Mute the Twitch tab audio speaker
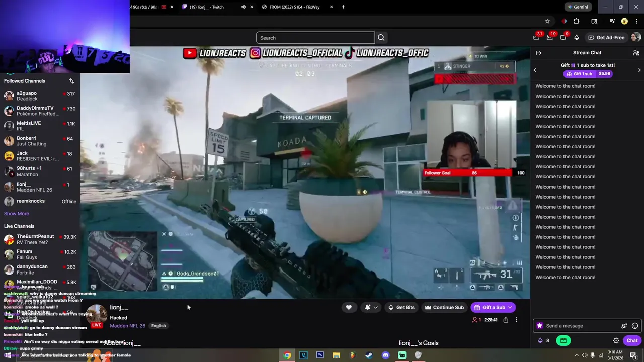The height and width of the screenshot is (362, 644). (244, 7)
